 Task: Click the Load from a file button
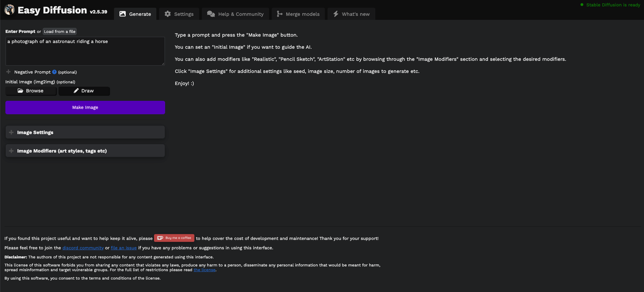(x=59, y=32)
